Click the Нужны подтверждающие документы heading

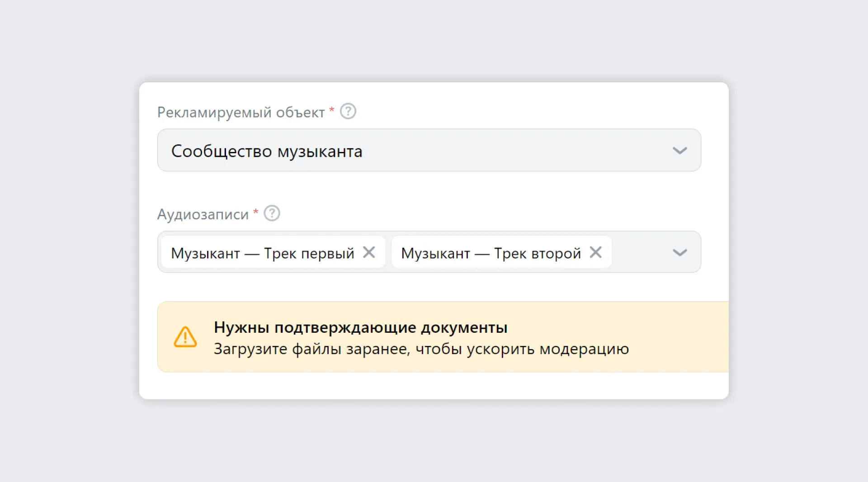360,327
